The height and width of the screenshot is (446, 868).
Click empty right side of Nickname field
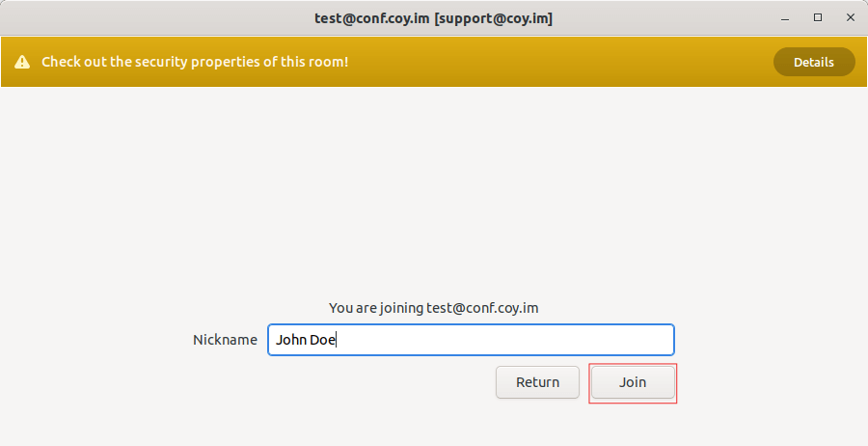tap(579, 340)
